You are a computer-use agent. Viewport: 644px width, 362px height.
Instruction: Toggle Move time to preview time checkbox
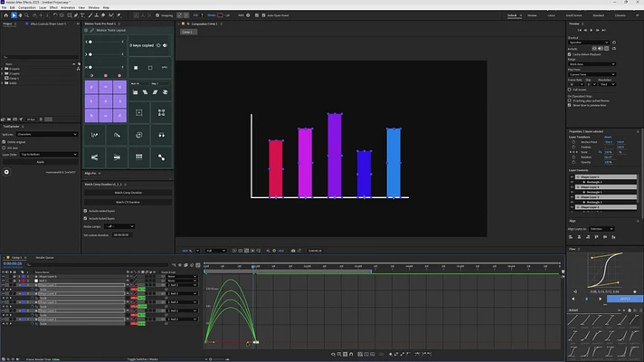(570, 105)
